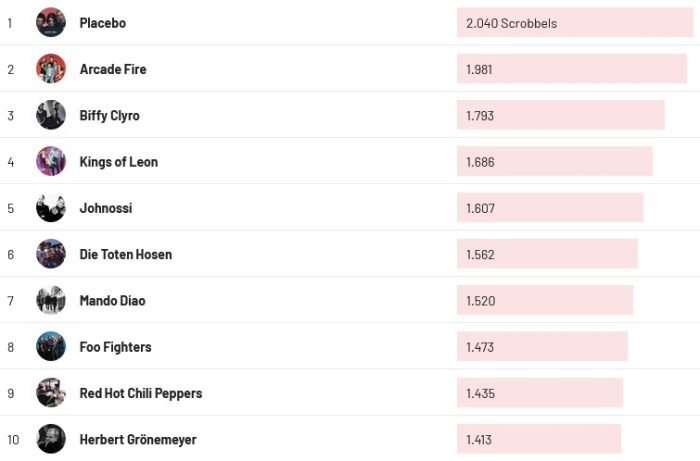Open the Placebo artist link

(x=103, y=23)
